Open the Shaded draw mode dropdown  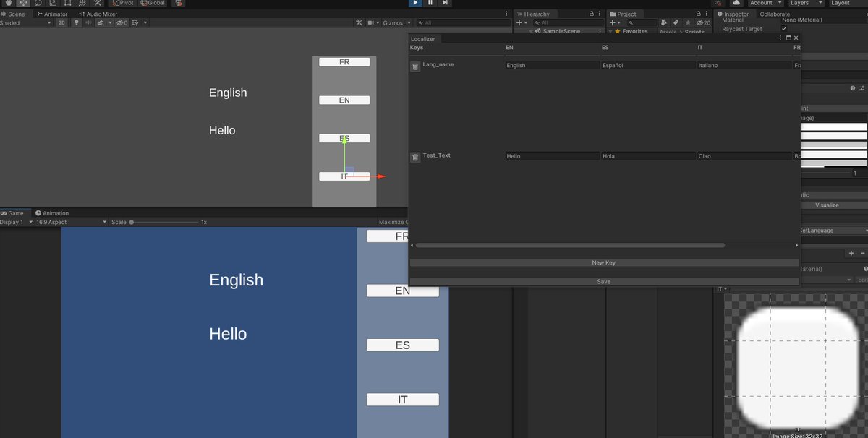pos(25,22)
